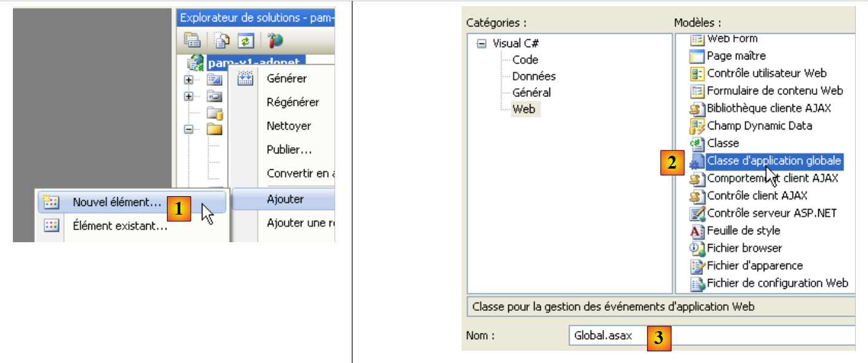Click the App_Data folder icon with database cylinder

pyautogui.click(x=214, y=113)
